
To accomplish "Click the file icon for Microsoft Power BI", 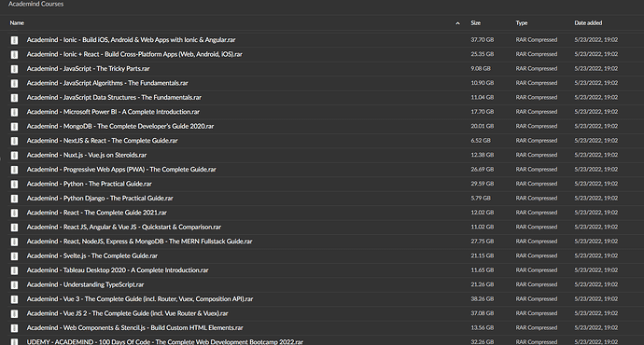I will click(x=14, y=112).
